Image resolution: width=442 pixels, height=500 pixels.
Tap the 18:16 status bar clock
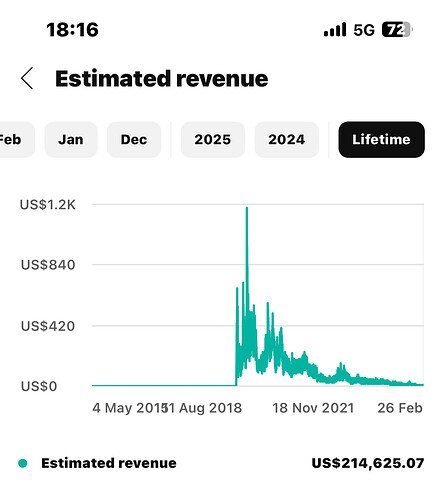[x=72, y=29]
